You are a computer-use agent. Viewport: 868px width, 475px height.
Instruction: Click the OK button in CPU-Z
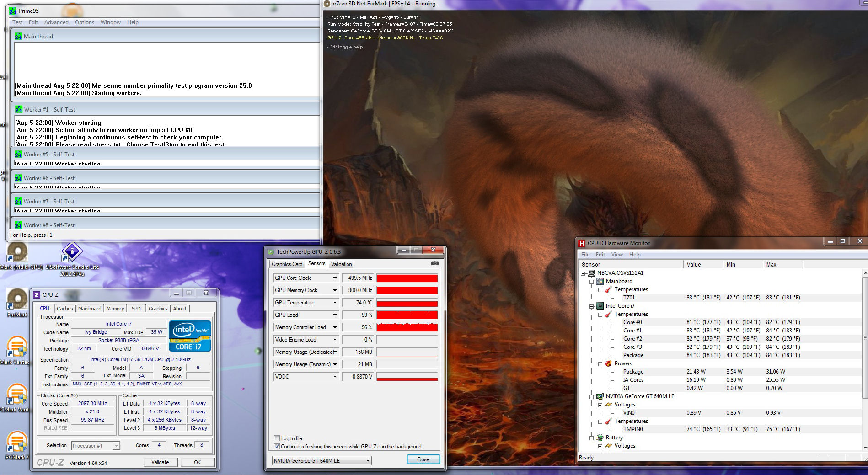(x=197, y=462)
